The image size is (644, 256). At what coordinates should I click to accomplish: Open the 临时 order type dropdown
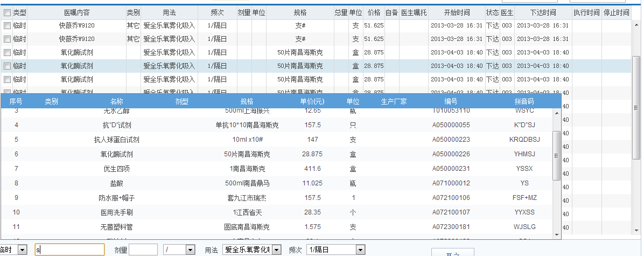[22, 250]
